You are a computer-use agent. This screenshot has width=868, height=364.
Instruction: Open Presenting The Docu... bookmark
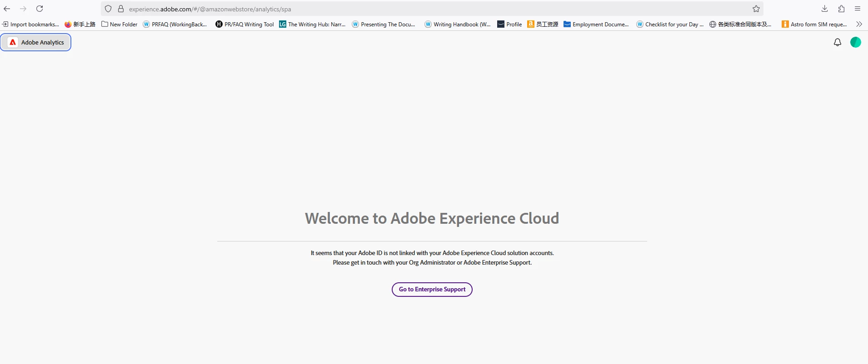[384, 25]
